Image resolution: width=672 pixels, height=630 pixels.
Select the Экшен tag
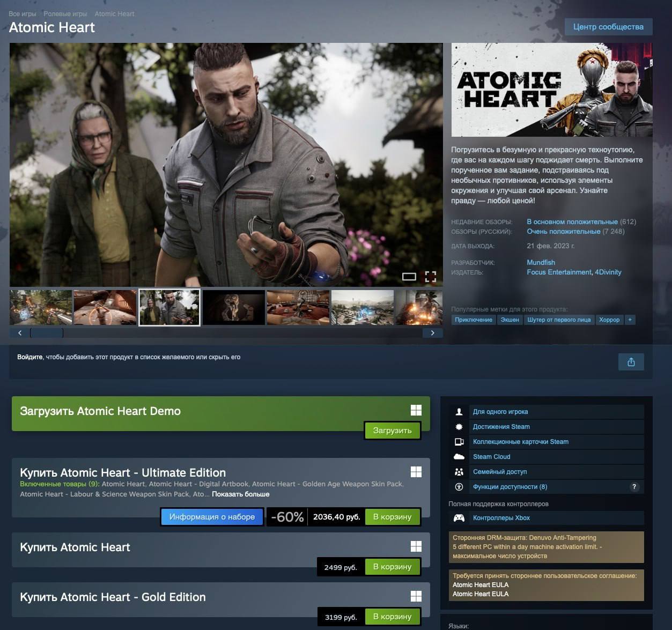pos(510,320)
